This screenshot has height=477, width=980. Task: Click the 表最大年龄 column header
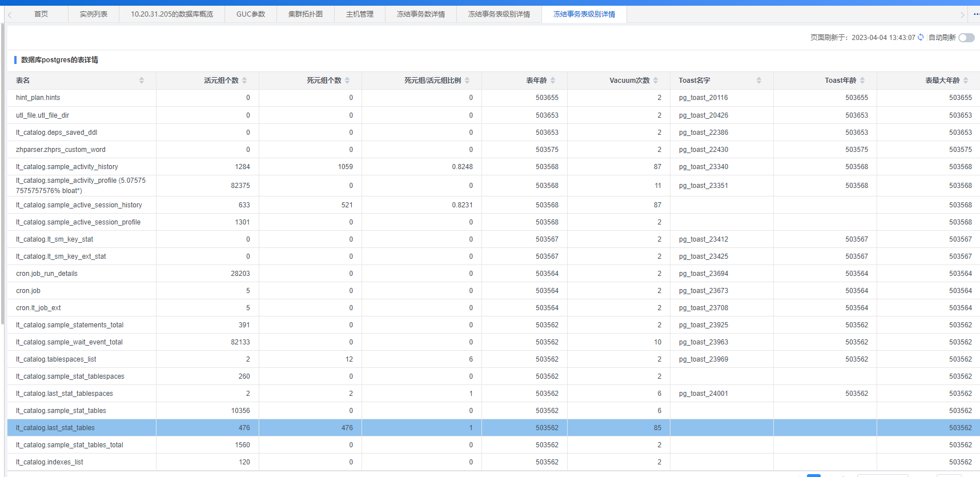[929, 81]
